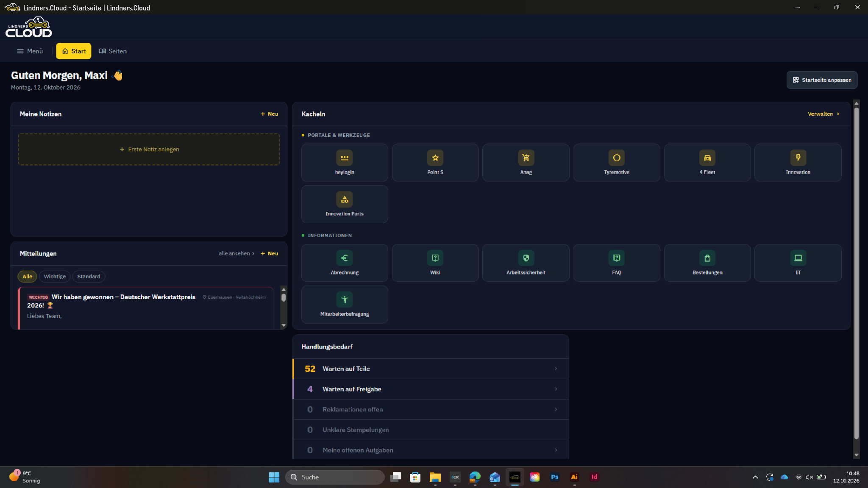Image resolution: width=868 pixels, height=488 pixels.
Task: Open the Deutscher Werkstattpreis message
Action: tap(146, 308)
